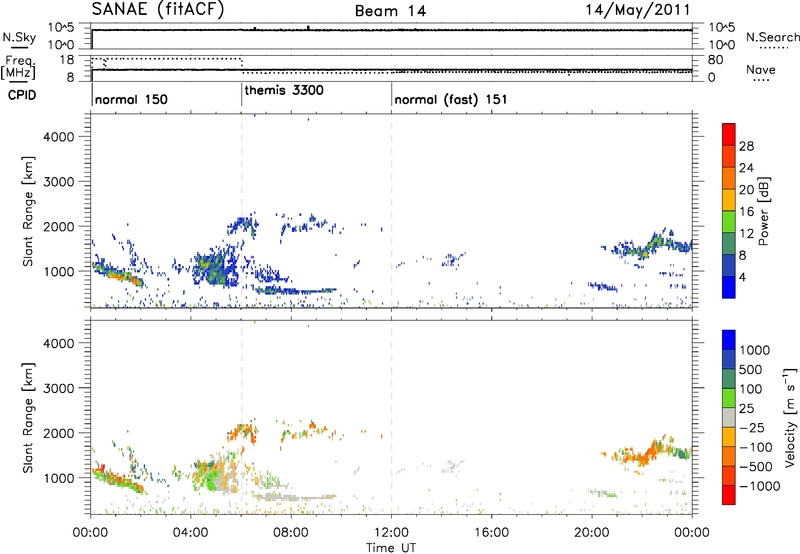Click the right 10^0 noise axis label
The image size is (800, 554).
click(721, 45)
